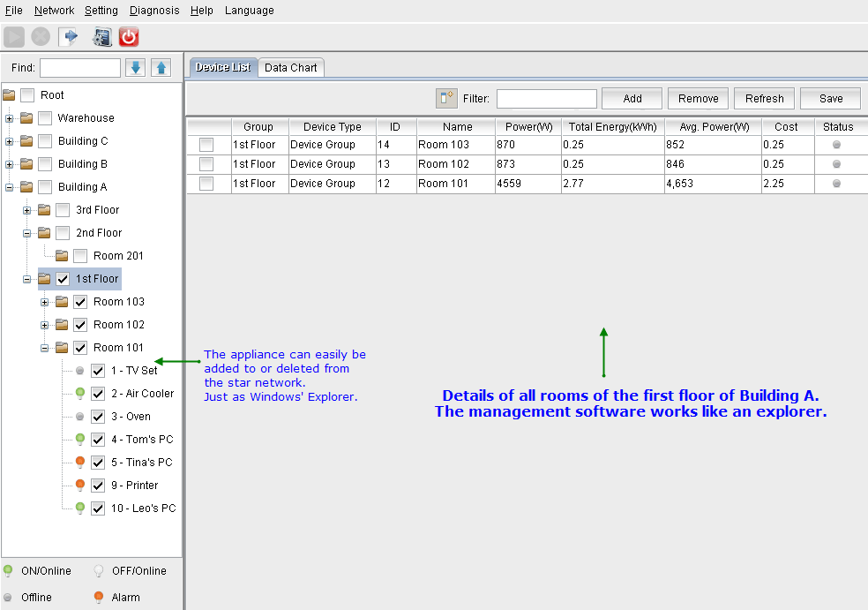Click the red power toolbar icon
868x610 pixels.
coord(129,37)
